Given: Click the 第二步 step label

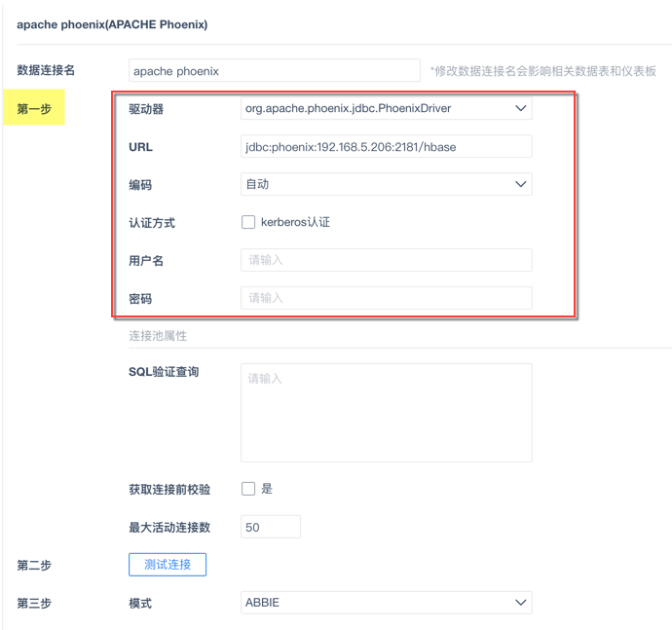Looking at the screenshot, I should [34, 566].
